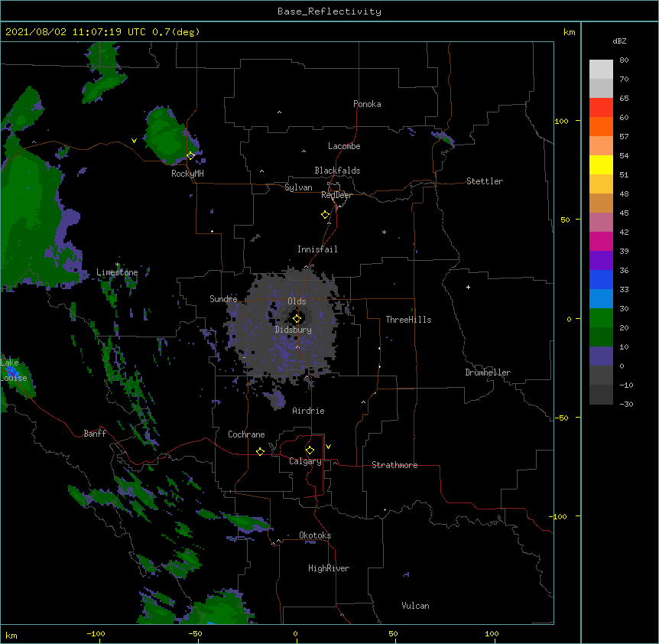Click the yellow diamond marker above Calgary label
Screen dimensions: 659x644
[310, 450]
